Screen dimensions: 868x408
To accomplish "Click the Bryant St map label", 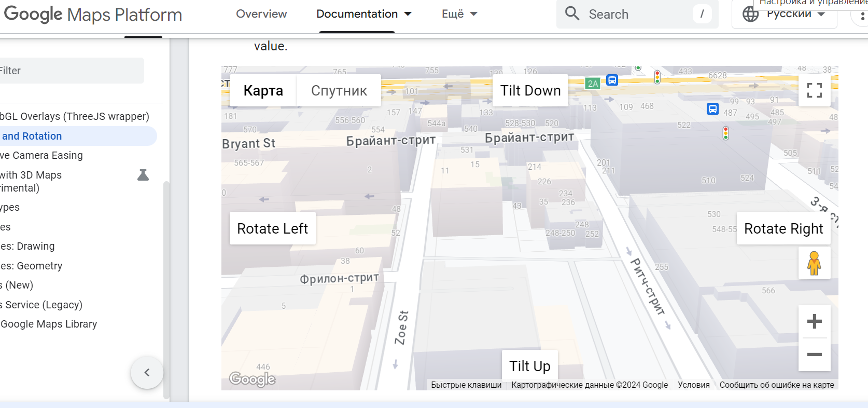I will (249, 144).
